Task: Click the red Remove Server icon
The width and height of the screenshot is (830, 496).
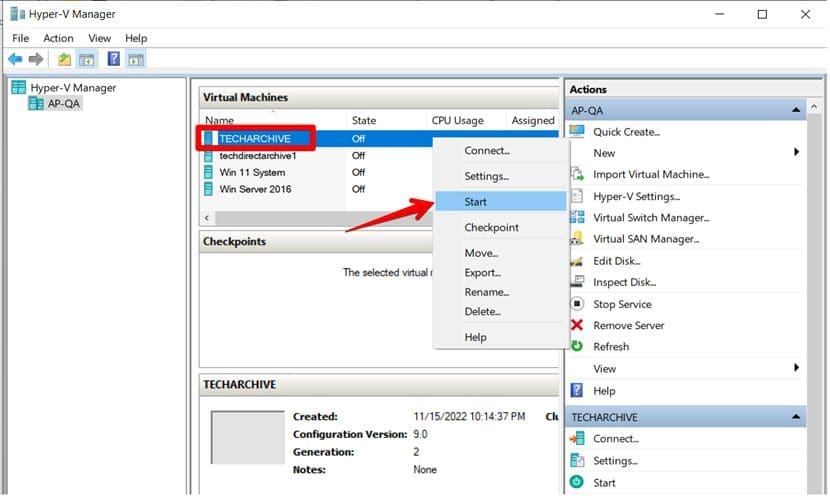Action: 577,325
